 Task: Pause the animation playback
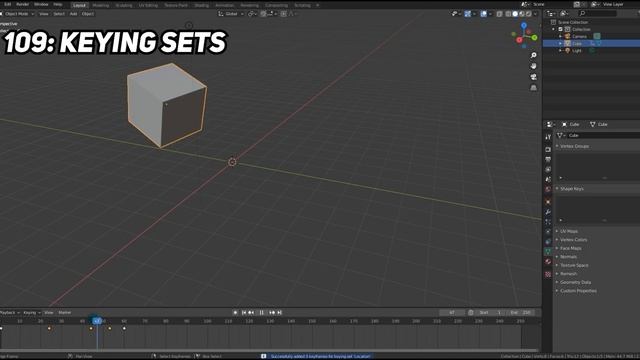click(262, 313)
